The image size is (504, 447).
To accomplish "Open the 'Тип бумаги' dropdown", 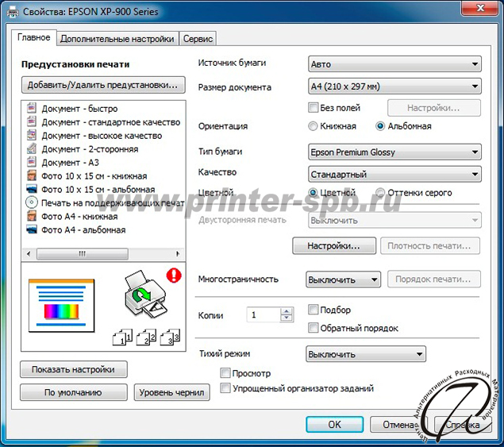I will (394, 152).
